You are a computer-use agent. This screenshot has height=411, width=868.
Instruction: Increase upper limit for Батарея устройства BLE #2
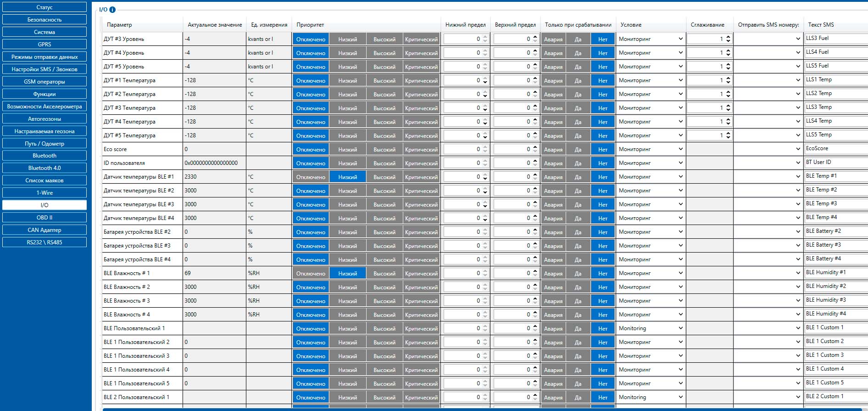point(535,230)
